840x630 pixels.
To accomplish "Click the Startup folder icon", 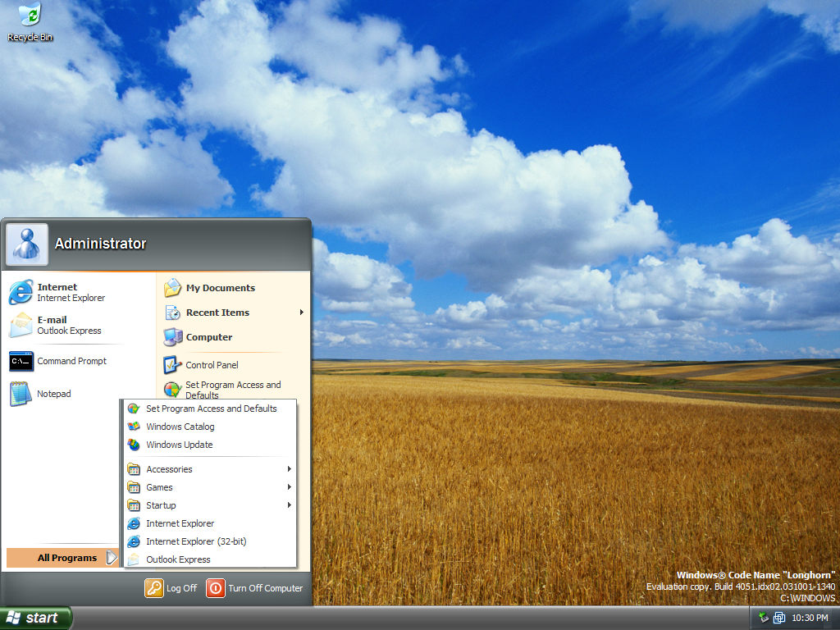I will (134, 505).
